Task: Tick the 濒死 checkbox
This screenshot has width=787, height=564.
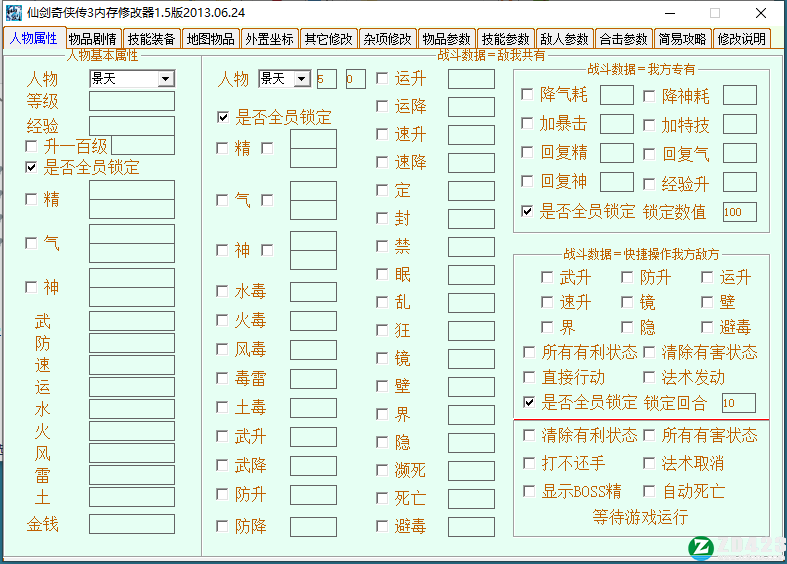Action: 382,470
